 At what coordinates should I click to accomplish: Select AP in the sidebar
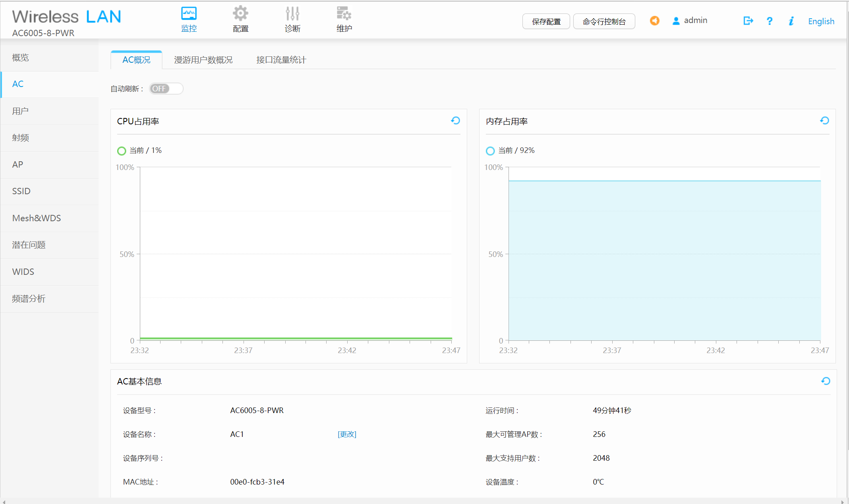coord(49,164)
